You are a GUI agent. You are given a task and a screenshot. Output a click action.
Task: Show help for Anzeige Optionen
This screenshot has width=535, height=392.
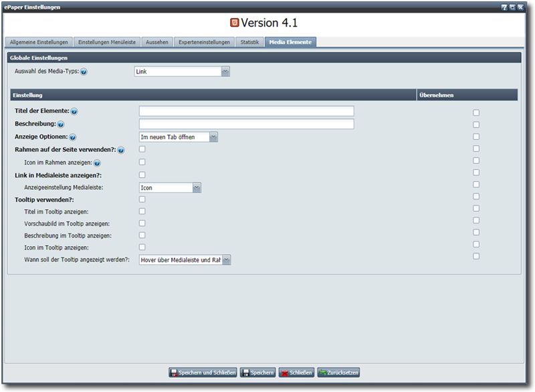pos(72,137)
